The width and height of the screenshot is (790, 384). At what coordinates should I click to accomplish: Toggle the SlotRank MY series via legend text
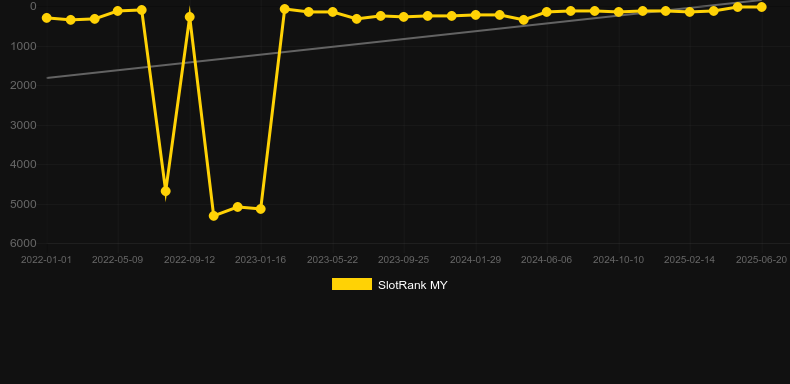(x=412, y=285)
